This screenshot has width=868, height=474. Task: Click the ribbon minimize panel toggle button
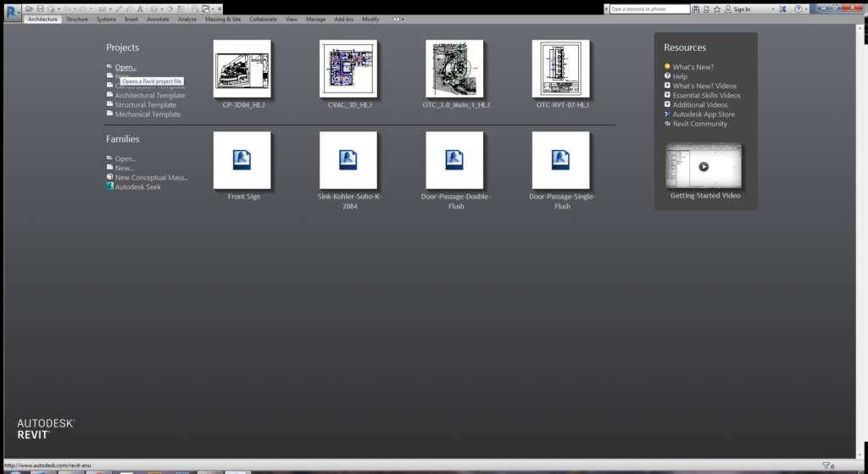(x=397, y=20)
